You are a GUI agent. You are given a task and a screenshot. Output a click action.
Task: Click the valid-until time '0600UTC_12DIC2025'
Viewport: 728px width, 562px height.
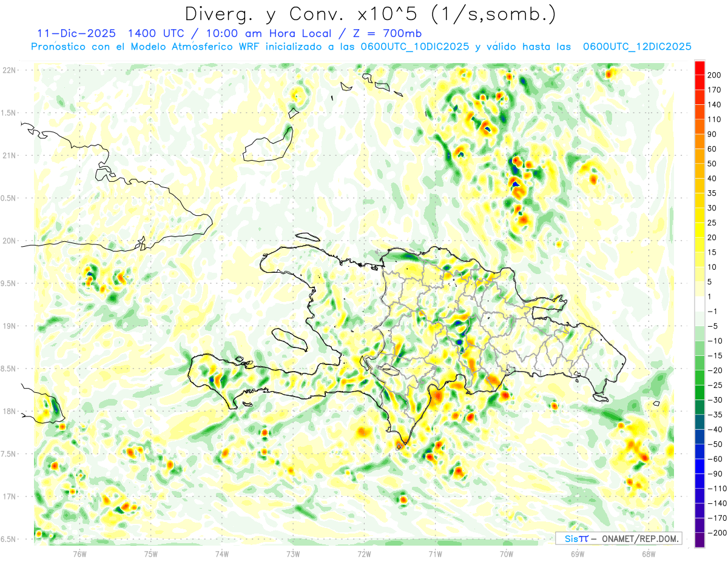(x=637, y=47)
